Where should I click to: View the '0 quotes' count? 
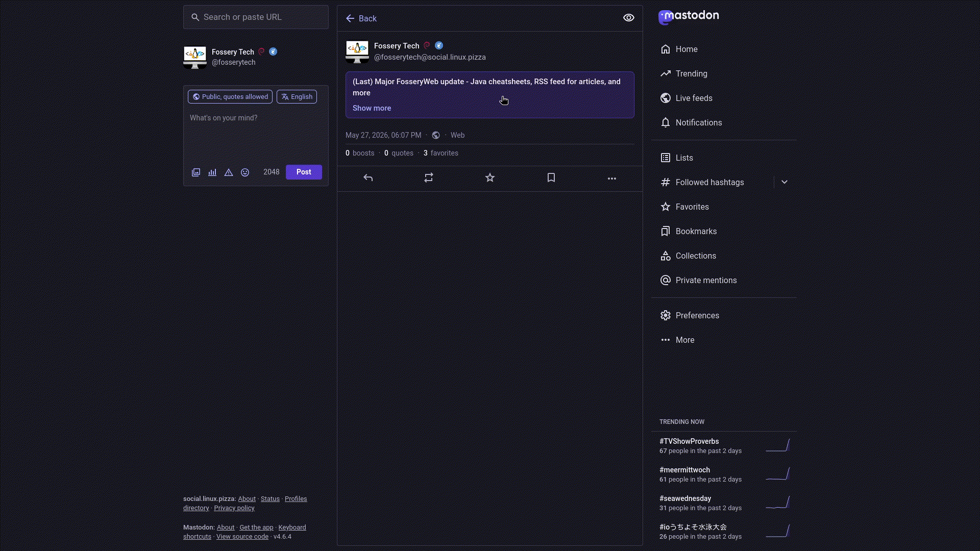(399, 153)
